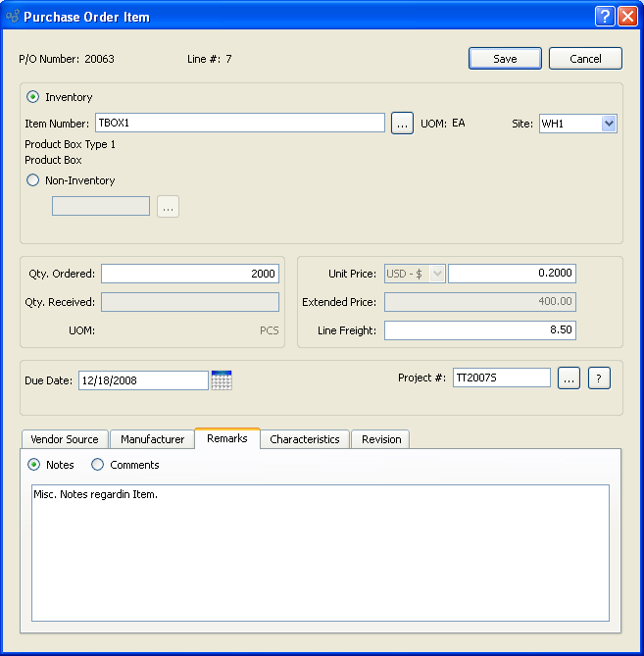The image size is (644, 656).
Task: Choose the Comments radio option
Action: point(97,465)
